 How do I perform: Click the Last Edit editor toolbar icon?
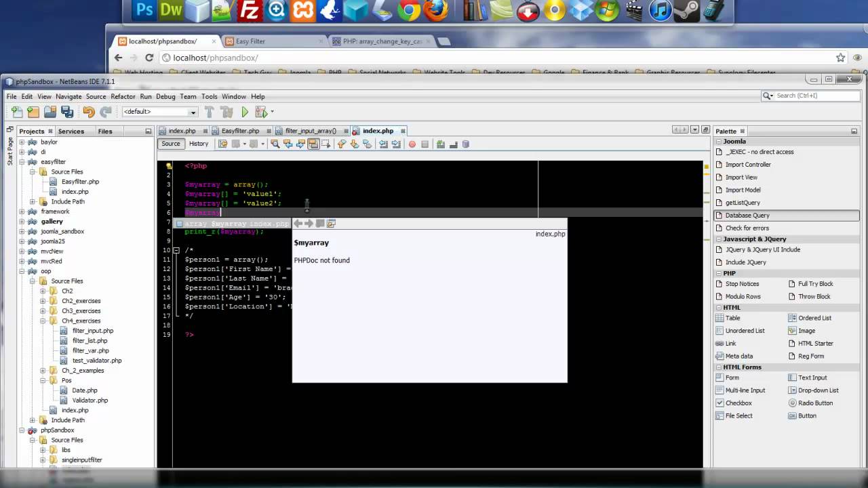[222, 144]
